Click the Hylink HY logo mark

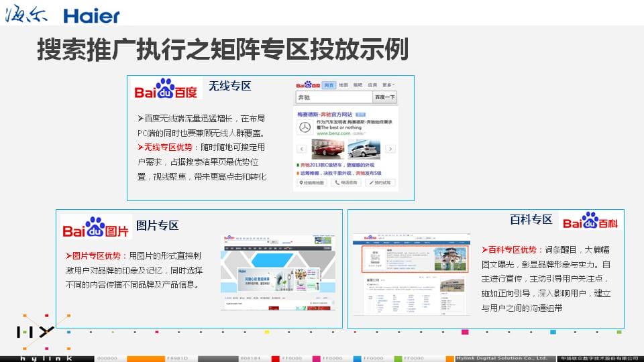pyautogui.click(x=36, y=332)
